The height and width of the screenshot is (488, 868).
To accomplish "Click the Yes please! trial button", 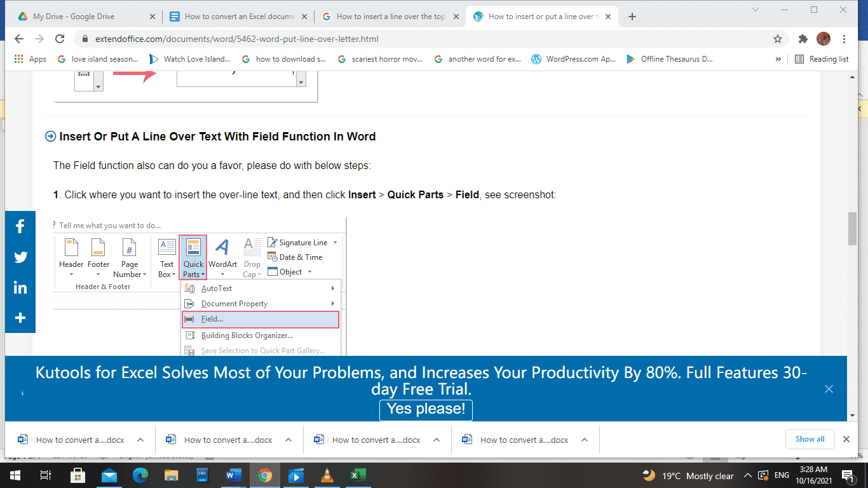I will point(426,410).
